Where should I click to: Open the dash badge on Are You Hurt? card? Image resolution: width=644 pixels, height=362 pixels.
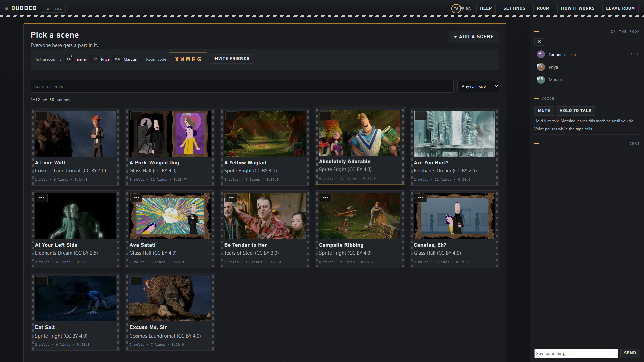pos(421,115)
